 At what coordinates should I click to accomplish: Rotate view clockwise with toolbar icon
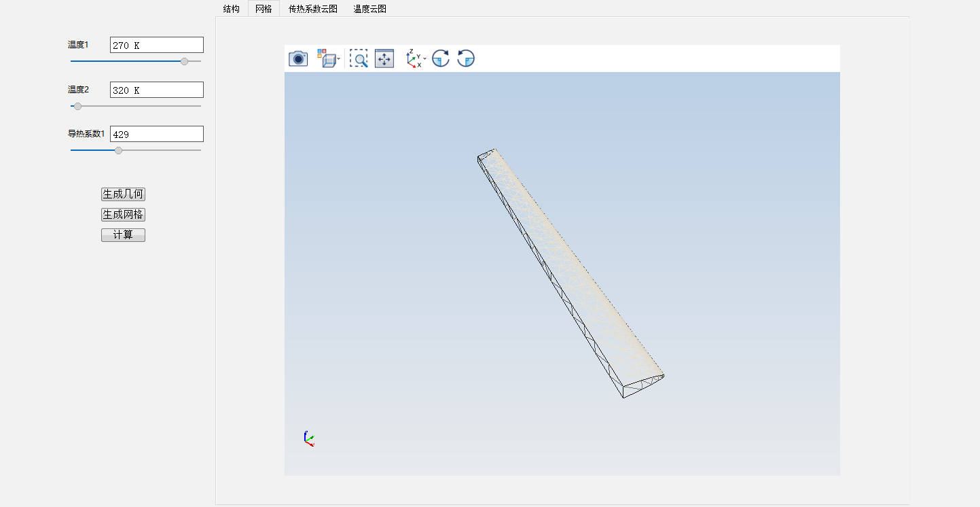441,59
